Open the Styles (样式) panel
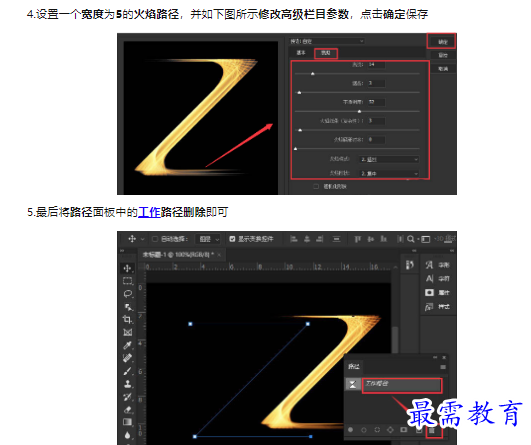Viewport: 531px width, 445px height. click(438, 307)
